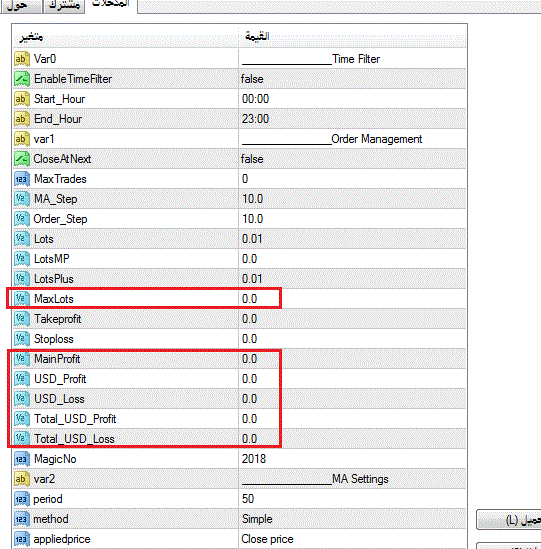541x549 pixels.
Task: Click the string icon beside Var0
Action: [21, 59]
